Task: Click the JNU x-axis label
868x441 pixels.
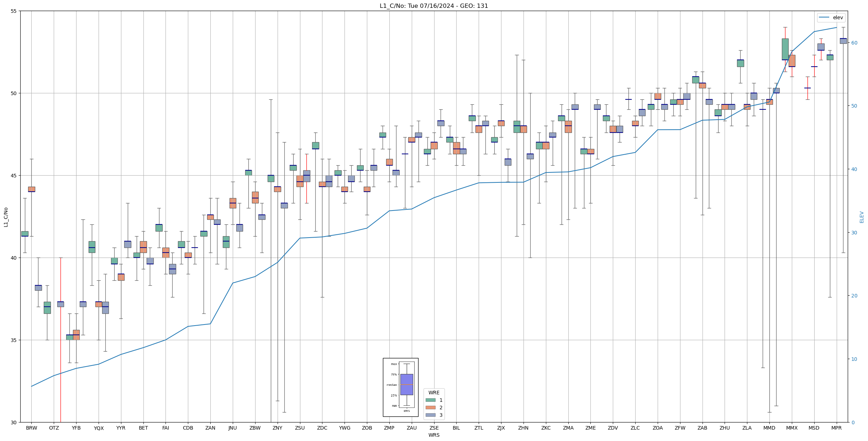Action: [233, 428]
